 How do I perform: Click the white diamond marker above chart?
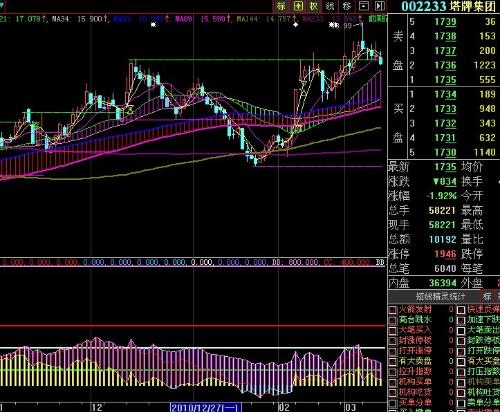[295, 24]
